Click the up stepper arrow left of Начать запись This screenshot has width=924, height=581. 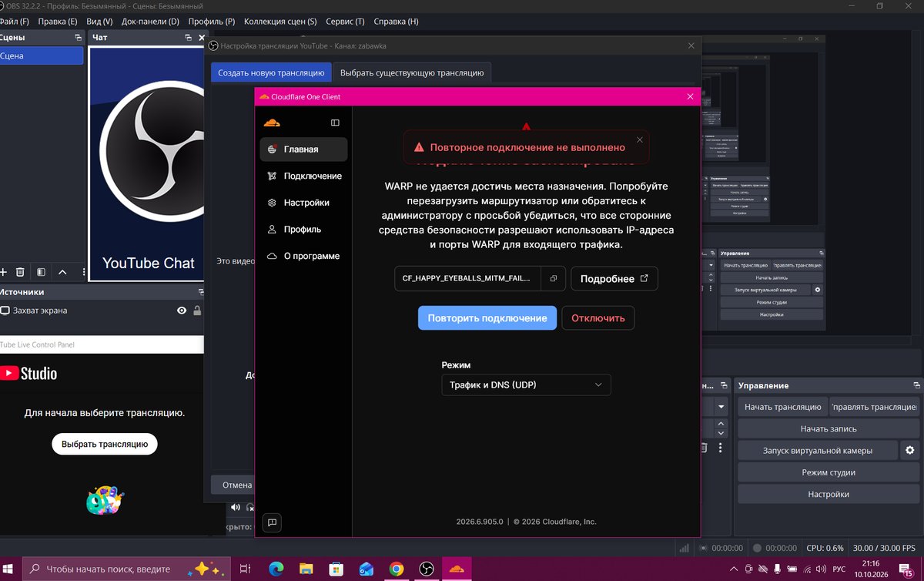tap(721, 424)
